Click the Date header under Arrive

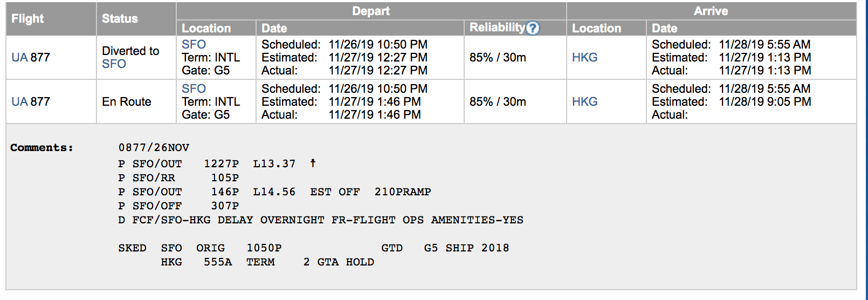coord(664,28)
